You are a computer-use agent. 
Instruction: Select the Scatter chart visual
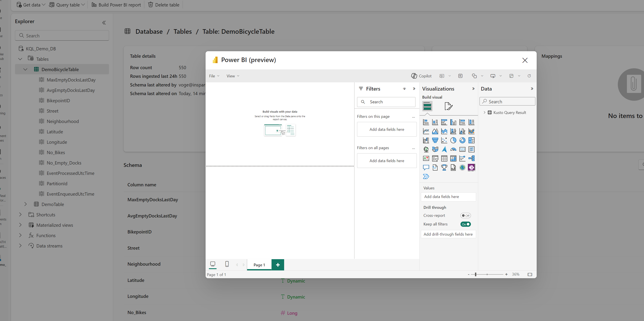[x=444, y=140]
